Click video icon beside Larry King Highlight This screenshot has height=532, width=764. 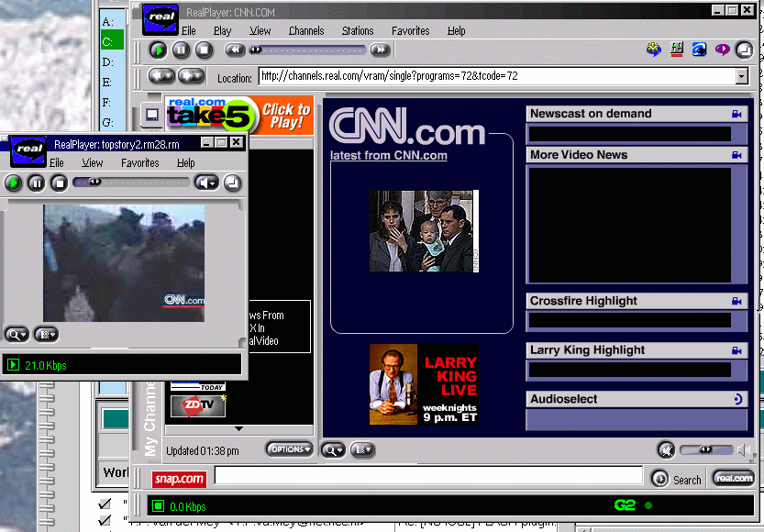tap(736, 350)
